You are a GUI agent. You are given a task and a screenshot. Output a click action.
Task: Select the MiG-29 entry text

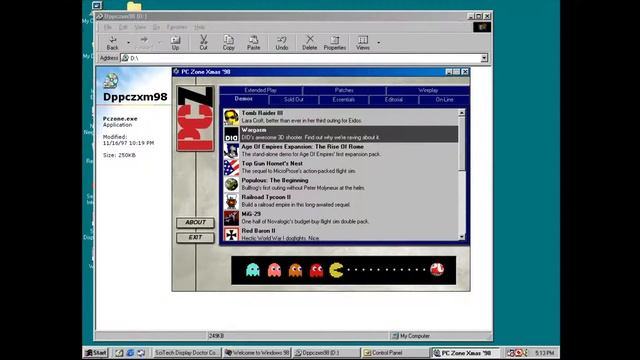coord(305,218)
